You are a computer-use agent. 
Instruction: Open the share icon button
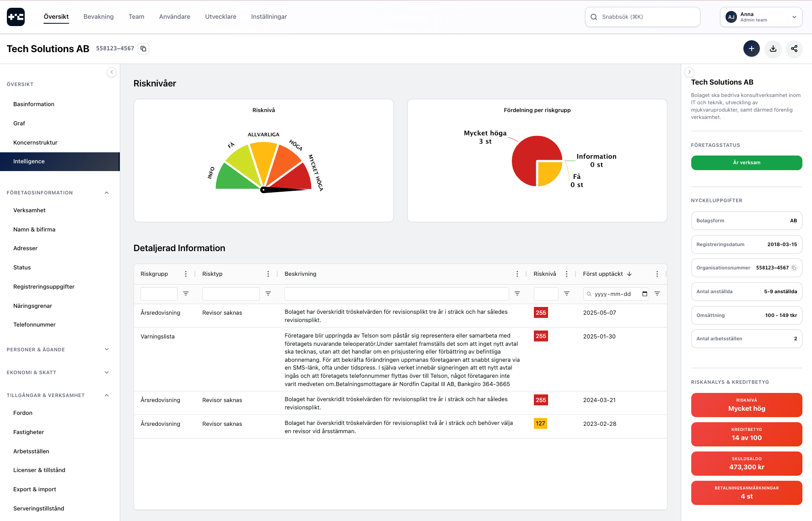tap(794, 48)
